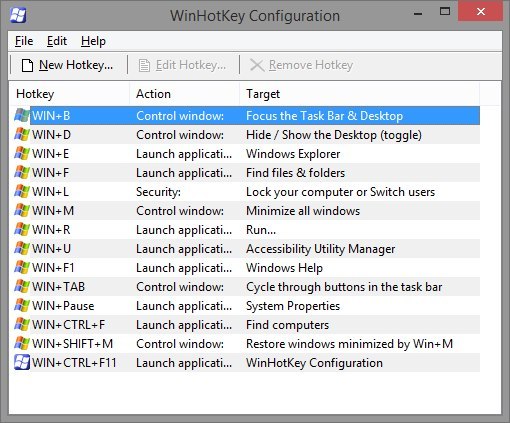This screenshot has width=510, height=423.
Task: Select the WIN+Pause System Properties row
Action: 247,306
